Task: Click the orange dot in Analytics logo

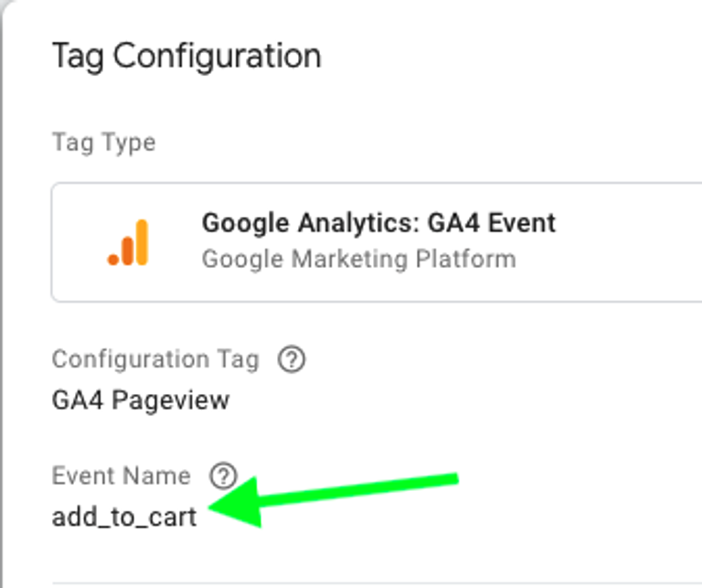Action: coord(113,260)
